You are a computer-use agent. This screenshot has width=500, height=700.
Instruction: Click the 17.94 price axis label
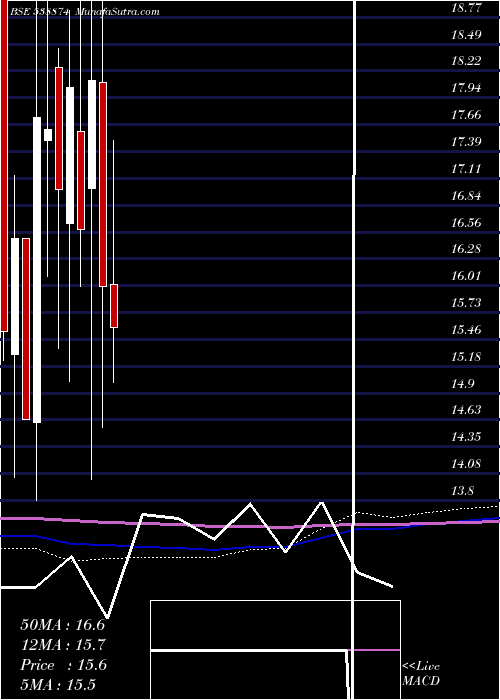(467, 88)
